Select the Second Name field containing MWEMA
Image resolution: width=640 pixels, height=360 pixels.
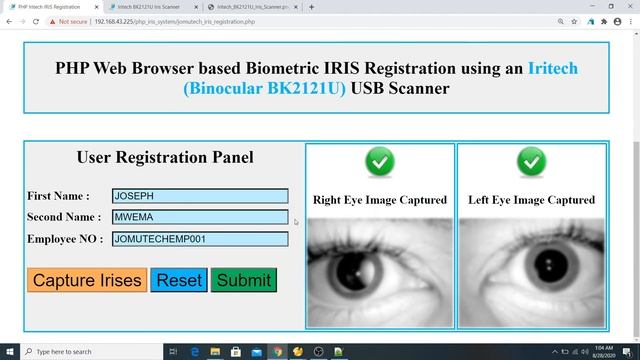click(200, 217)
